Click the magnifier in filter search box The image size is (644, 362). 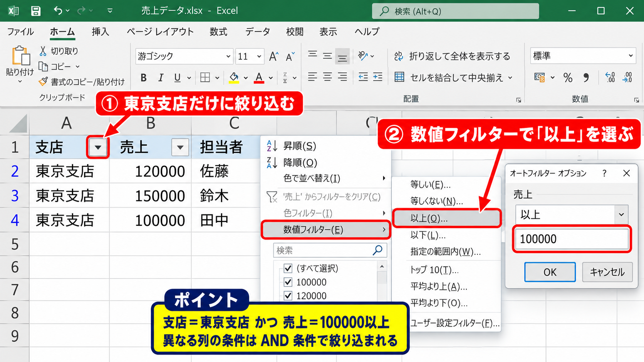(x=377, y=250)
